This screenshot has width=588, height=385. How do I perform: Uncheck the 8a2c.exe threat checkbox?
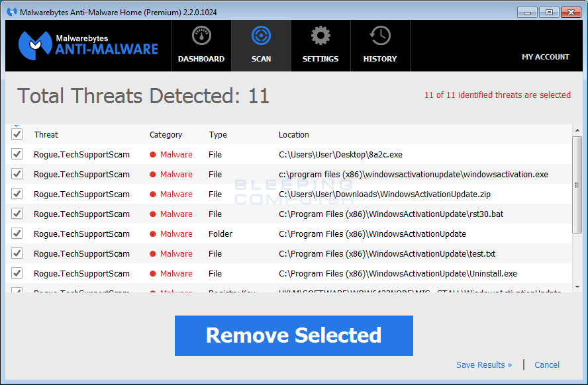pyautogui.click(x=17, y=154)
